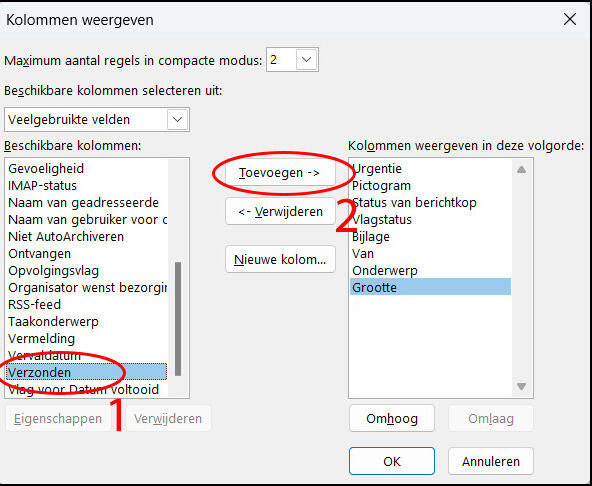Choose Bijlage in the column order list
Viewport: 592px width, 486px height.
click(430, 236)
